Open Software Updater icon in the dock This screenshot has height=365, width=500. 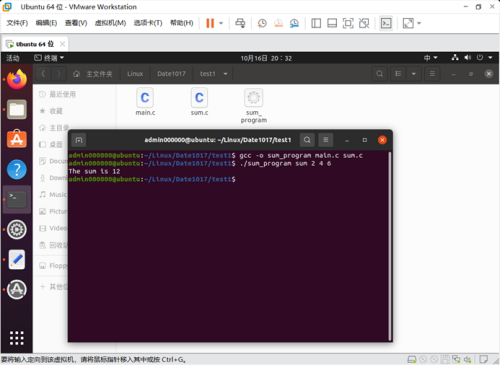(17, 289)
